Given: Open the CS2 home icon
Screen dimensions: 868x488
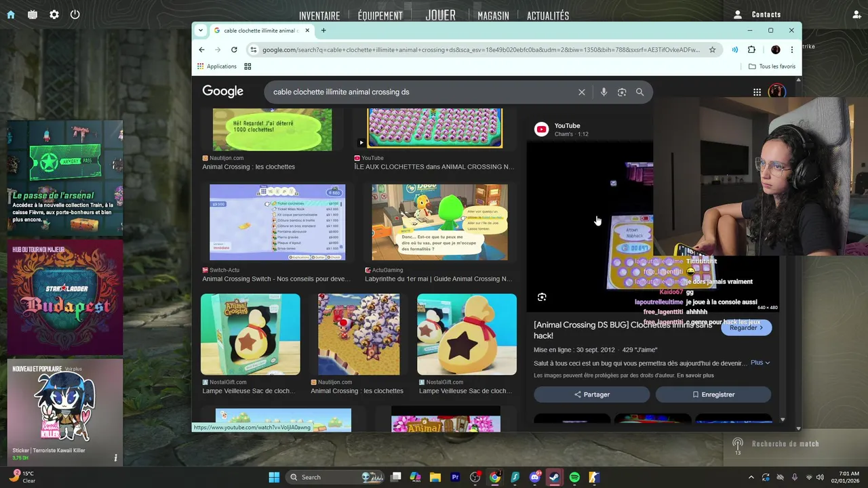Looking at the screenshot, I should pos(11,14).
